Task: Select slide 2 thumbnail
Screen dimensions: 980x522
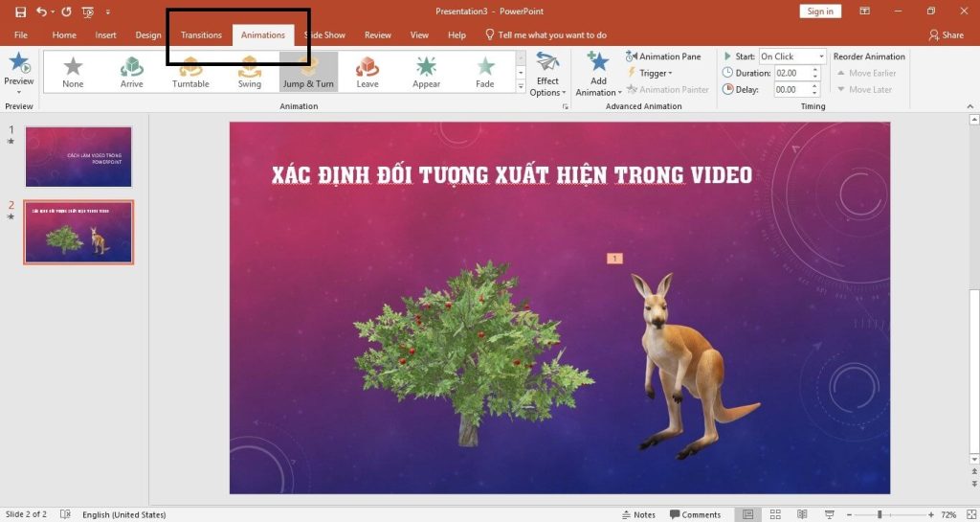Action: coord(78,232)
